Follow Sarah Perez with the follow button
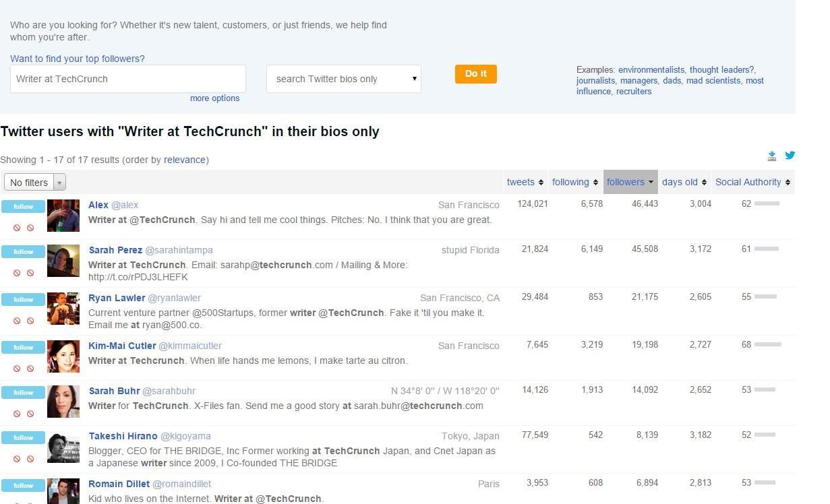Image resolution: width=830 pixels, height=504 pixels. pos(23,251)
